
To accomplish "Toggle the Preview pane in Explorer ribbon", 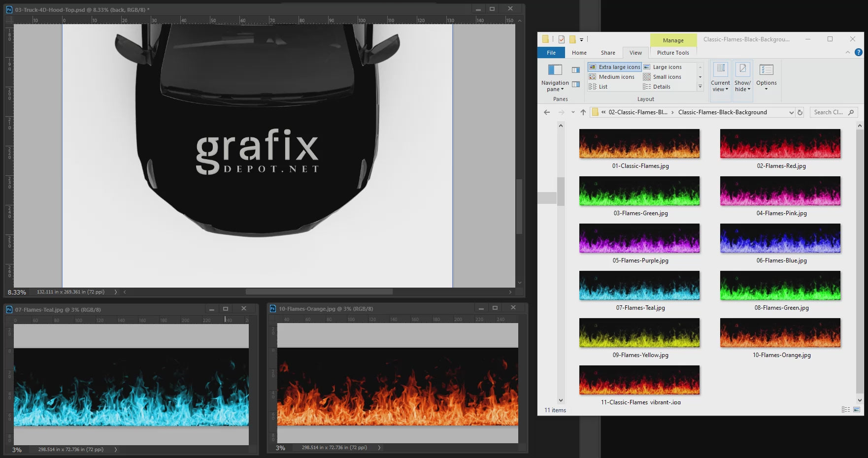I will click(575, 70).
